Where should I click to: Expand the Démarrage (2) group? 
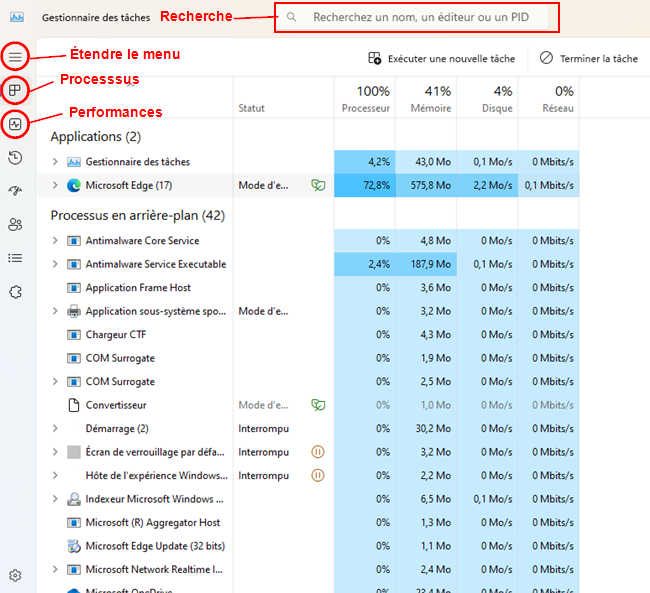(x=55, y=428)
